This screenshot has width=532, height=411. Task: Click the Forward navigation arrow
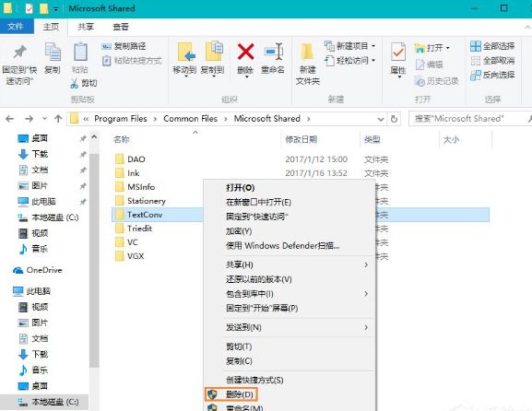tap(30, 119)
